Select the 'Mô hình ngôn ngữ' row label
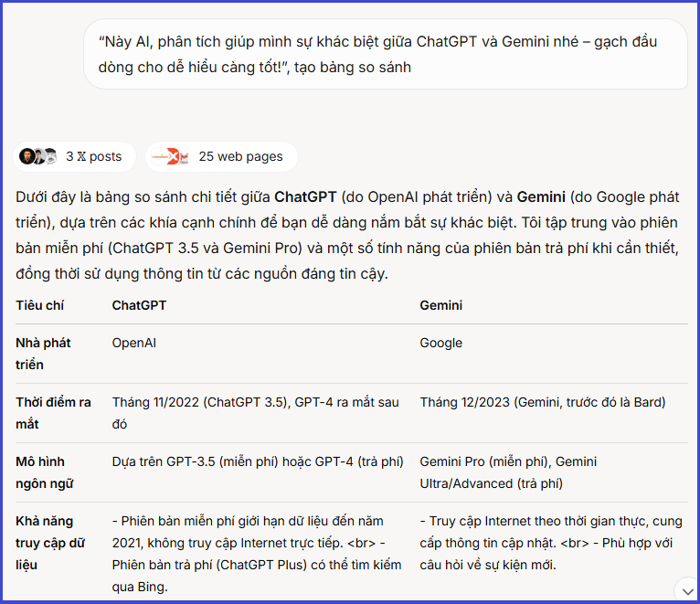Viewport: 700px width, 604px height. coord(44,472)
